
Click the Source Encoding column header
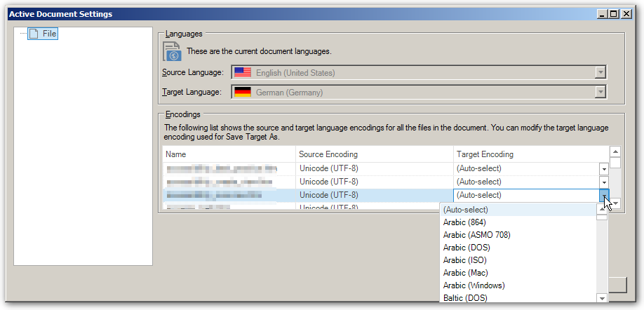click(374, 154)
